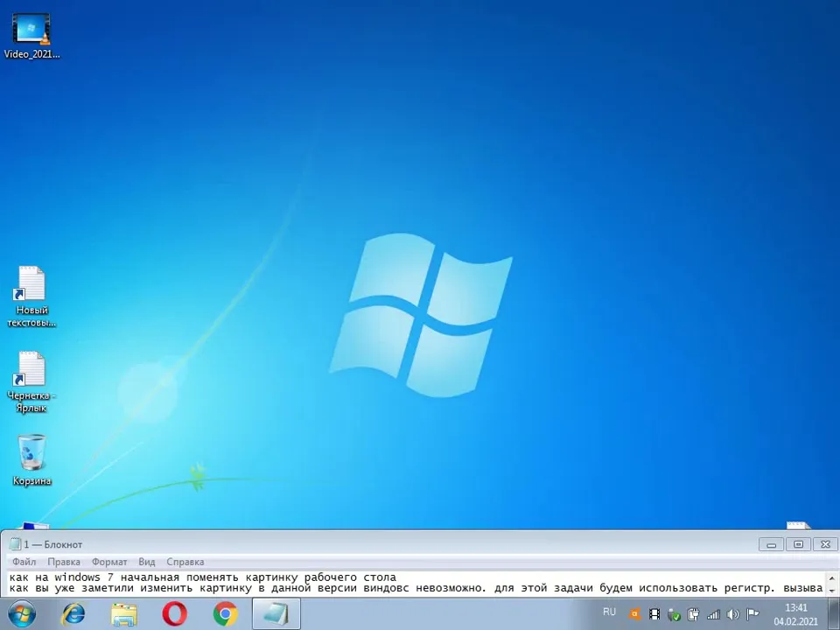Open the Справка menu in Notepad

click(x=185, y=562)
